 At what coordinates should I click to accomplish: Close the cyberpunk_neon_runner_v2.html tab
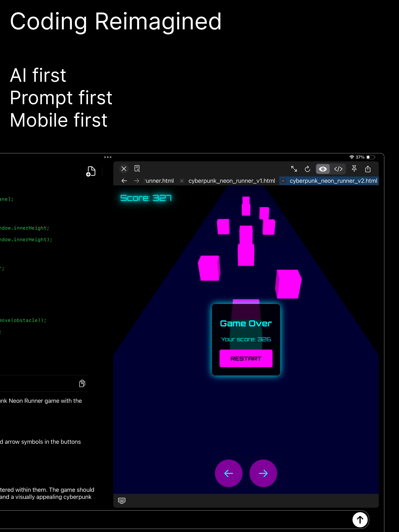click(283, 181)
